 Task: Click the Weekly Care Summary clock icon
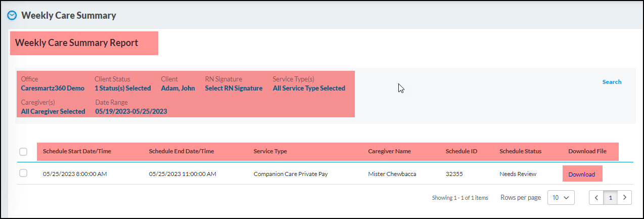click(x=12, y=15)
